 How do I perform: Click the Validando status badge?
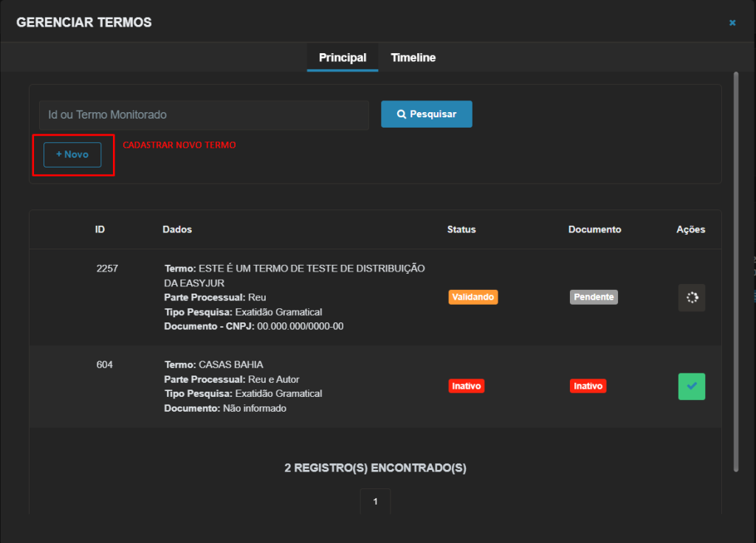click(473, 297)
